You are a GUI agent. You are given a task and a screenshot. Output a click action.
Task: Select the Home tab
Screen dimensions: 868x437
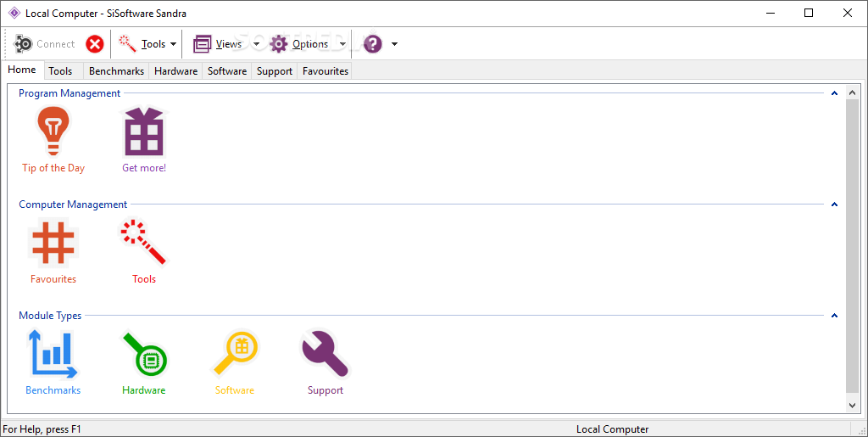click(x=22, y=70)
